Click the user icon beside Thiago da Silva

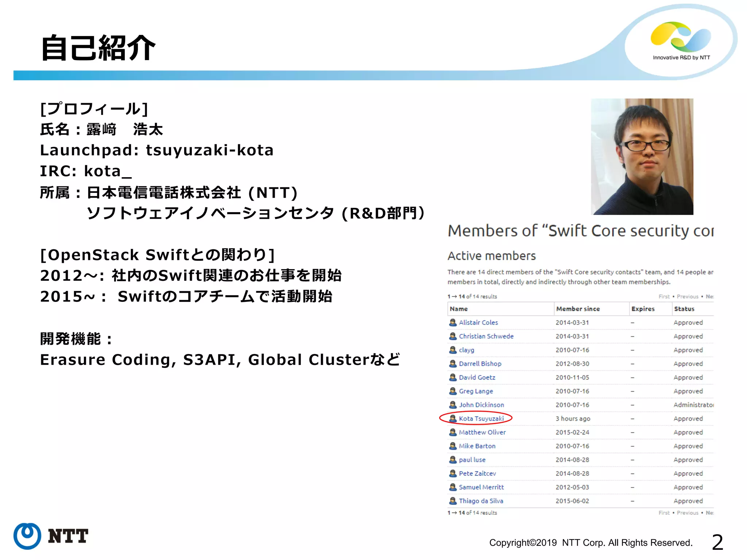coord(453,501)
